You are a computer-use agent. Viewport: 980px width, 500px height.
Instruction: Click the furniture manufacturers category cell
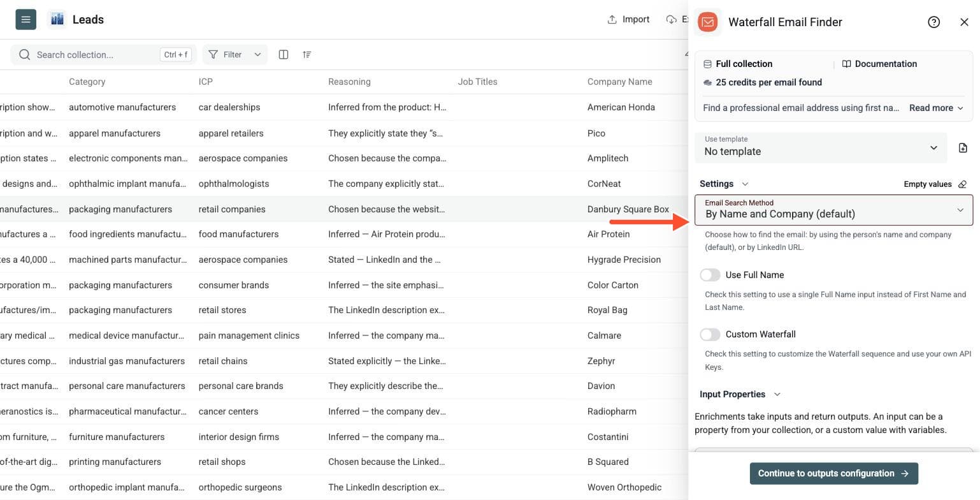click(x=117, y=437)
